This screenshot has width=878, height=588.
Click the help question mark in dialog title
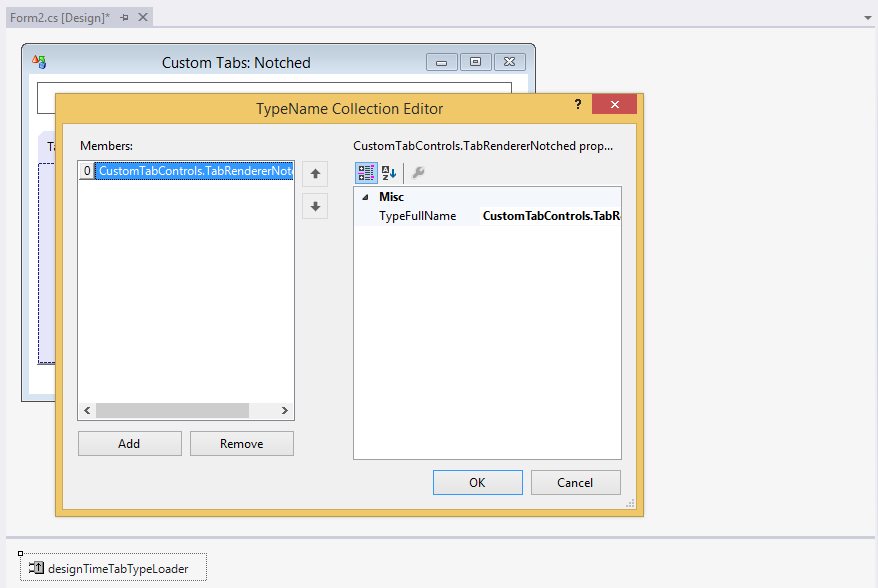pyautogui.click(x=578, y=105)
